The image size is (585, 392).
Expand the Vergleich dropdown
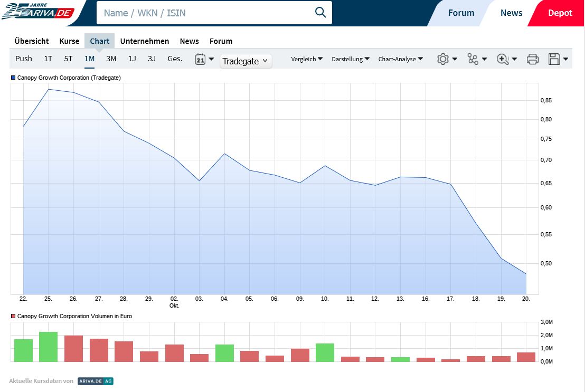pos(307,59)
